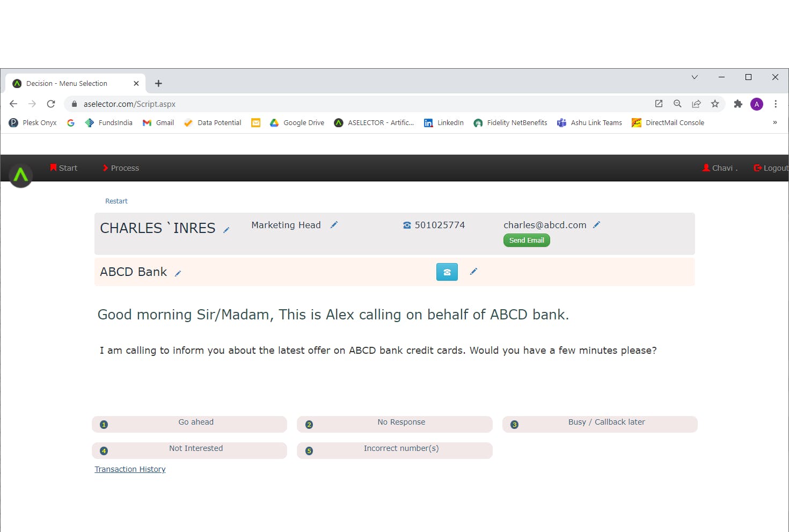Open the ASELECTOR - Artific... bookmark
789x532 pixels.
click(374, 122)
